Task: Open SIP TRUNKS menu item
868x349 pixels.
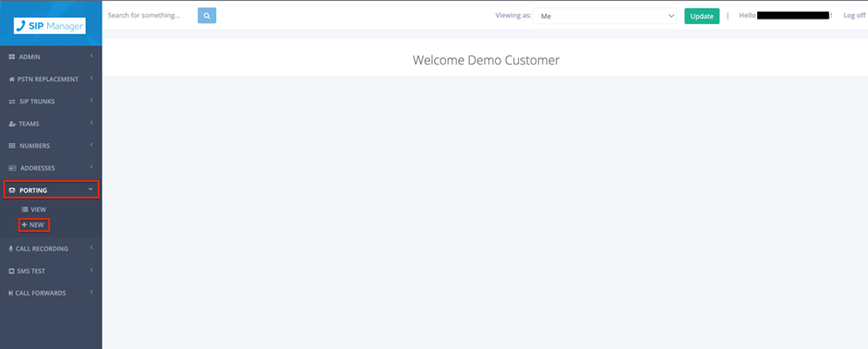Action: point(51,102)
